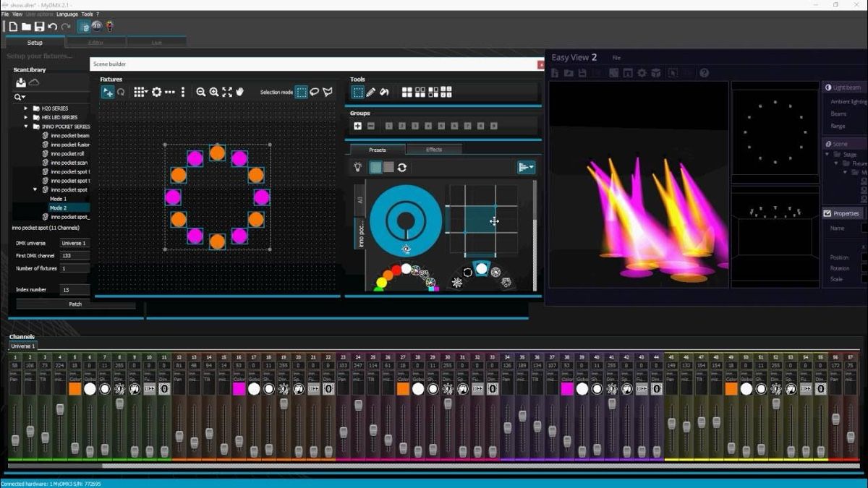Remove a group with the minus icon
This screenshot has height=488, width=868.
370,126
